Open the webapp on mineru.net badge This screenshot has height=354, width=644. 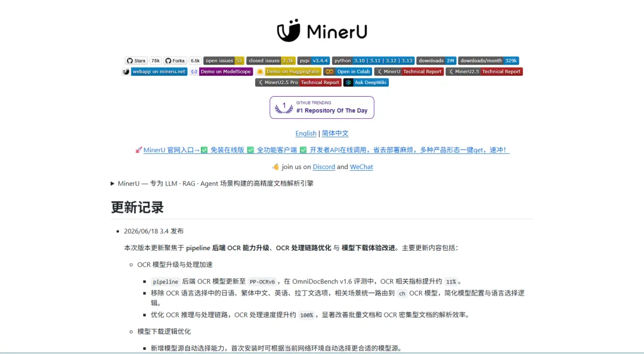[x=155, y=72]
